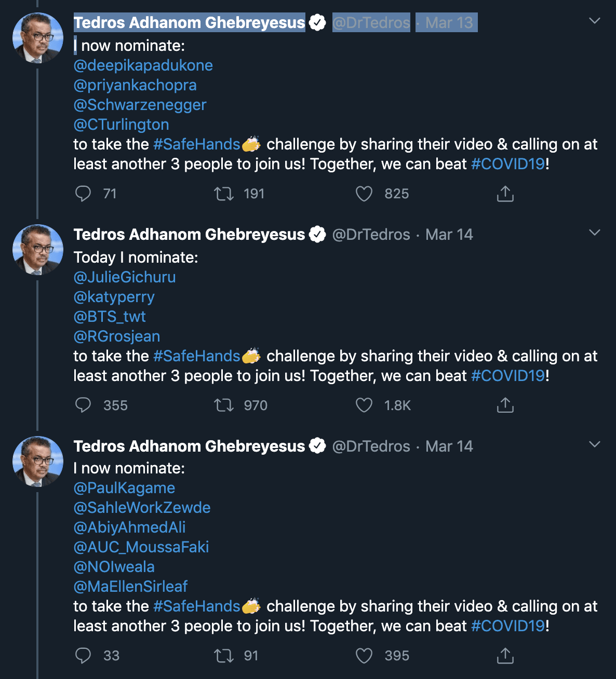Retweet the tweet with 91 retweets

224,656
